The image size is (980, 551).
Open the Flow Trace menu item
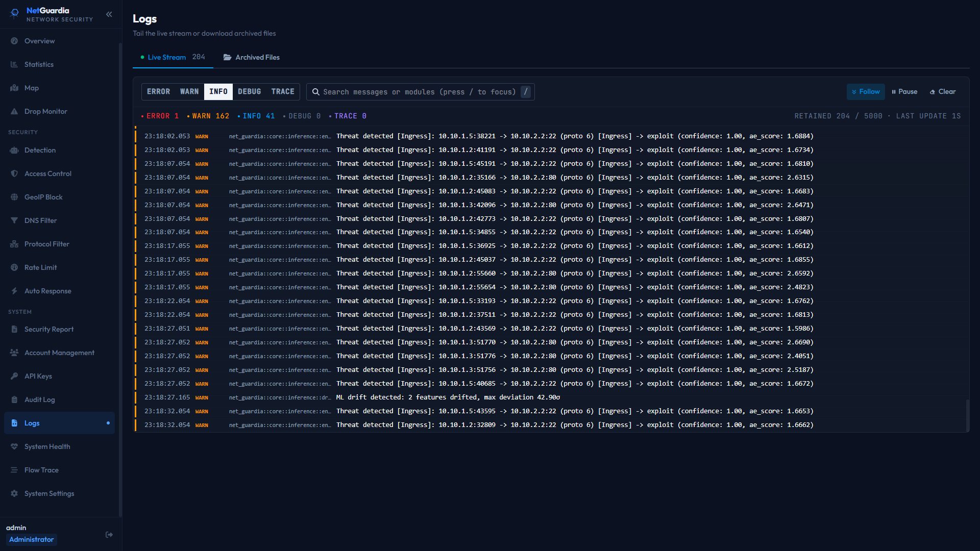59,470
